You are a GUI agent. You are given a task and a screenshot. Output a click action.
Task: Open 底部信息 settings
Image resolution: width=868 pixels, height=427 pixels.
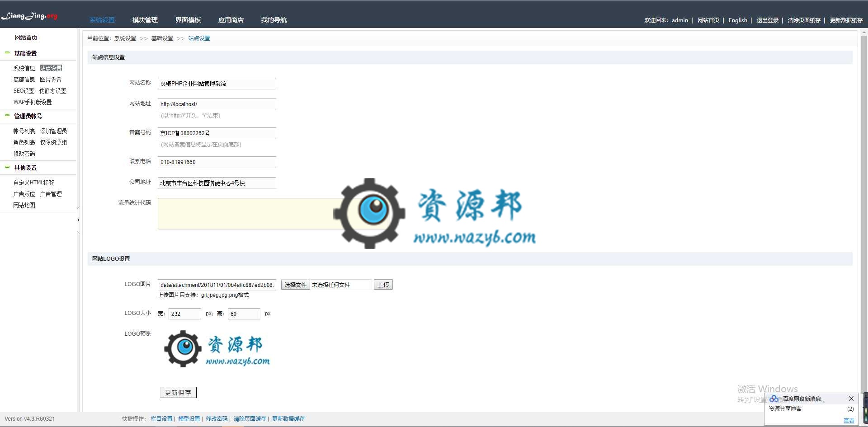click(24, 80)
